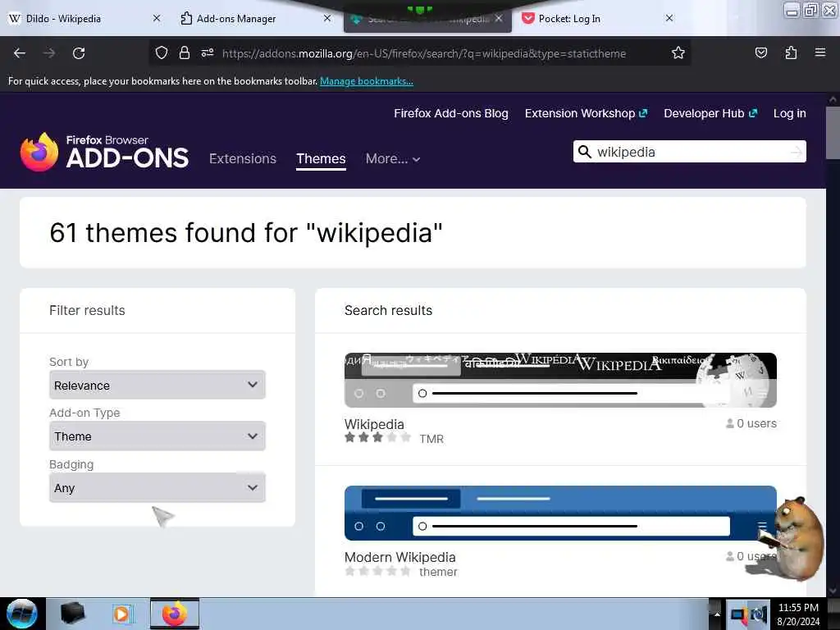Save to Pocket using toolbar icon
The height and width of the screenshot is (630, 840).
[x=761, y=53]
